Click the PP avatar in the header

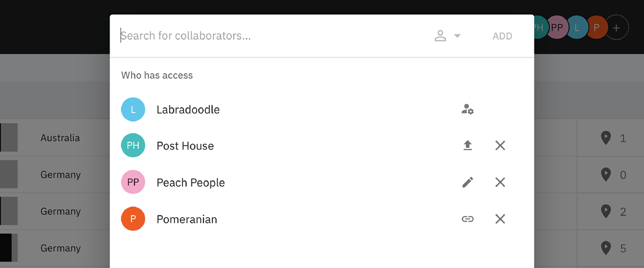[557, 28]
